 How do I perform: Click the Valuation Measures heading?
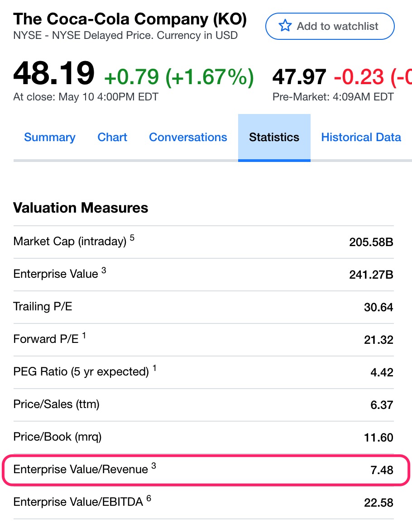[x=81, y=208]
